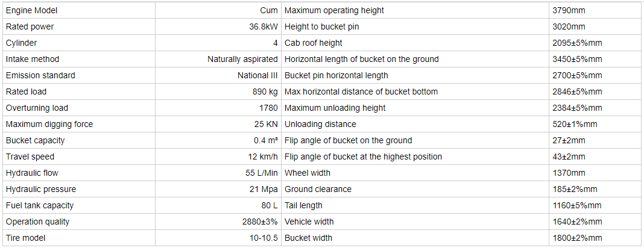The height and width of the screenshot is (248, 644).
Task: Click the Hydraulic flow label cell
Action: coord(79,173)
